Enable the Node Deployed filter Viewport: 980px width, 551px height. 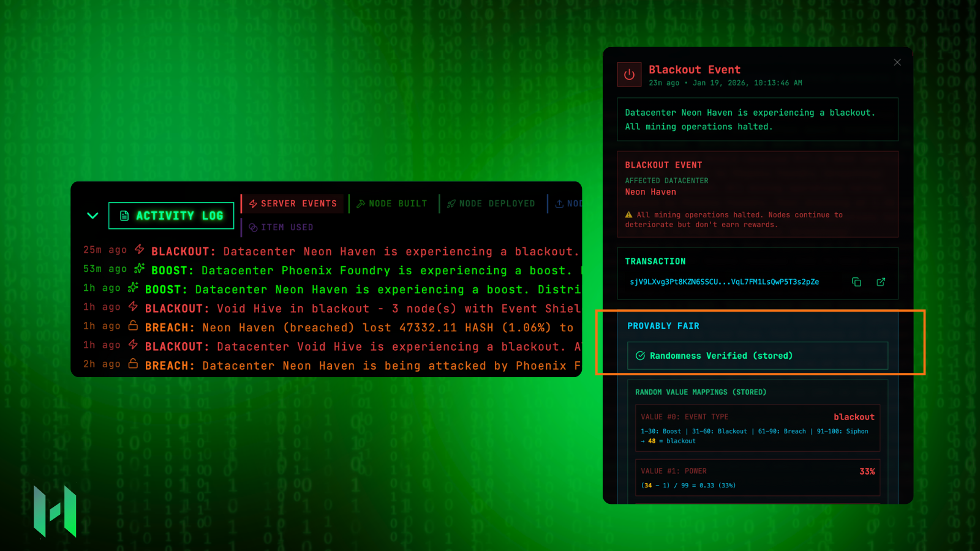(x=491, y=204)
